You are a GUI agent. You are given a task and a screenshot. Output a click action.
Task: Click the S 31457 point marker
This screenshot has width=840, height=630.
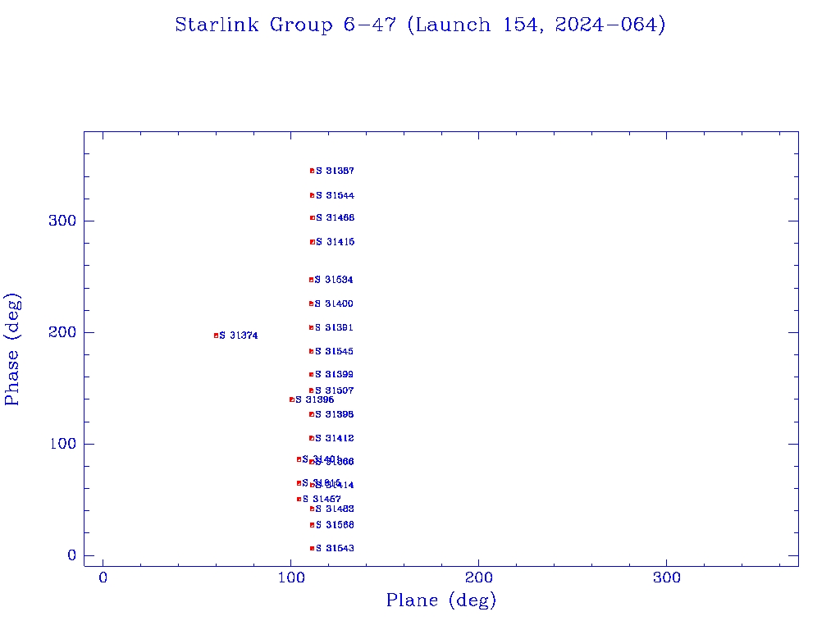click(299, 499)
